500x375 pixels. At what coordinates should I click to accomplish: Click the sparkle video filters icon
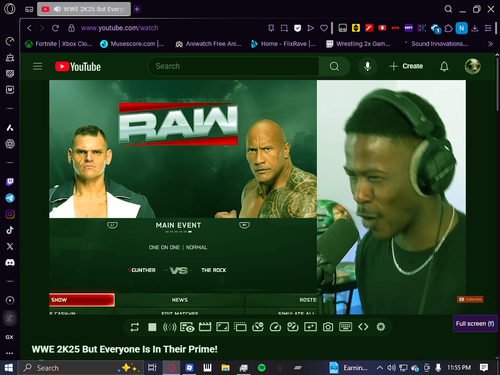[310, 327]
